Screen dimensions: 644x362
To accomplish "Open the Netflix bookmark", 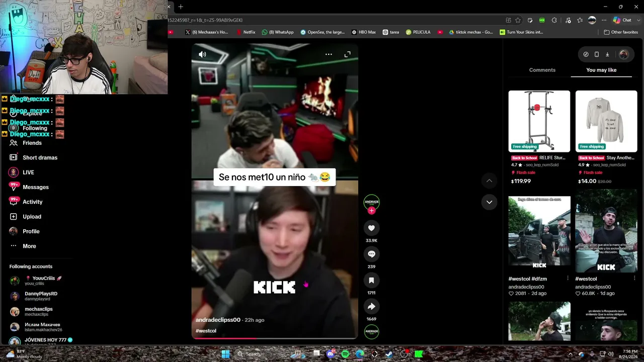I will click(x=246, y=32).
